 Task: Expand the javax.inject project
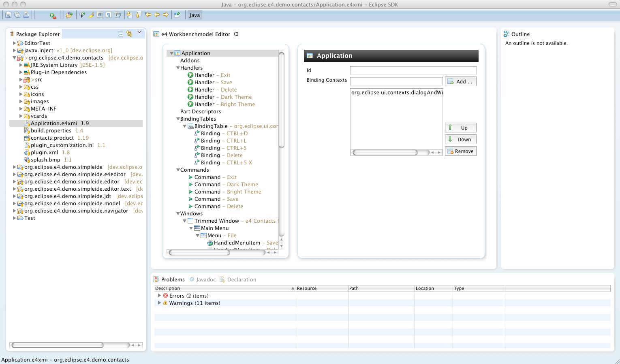(x=14, y=50)
